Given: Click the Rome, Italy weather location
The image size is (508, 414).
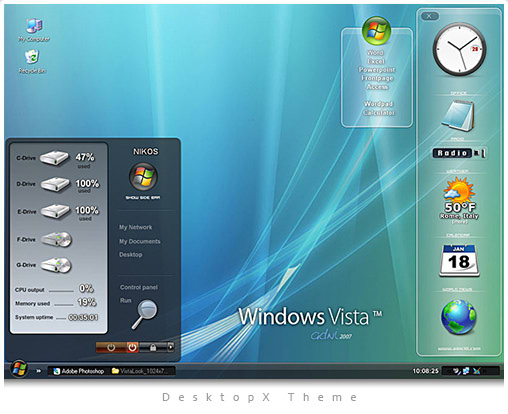Looking at the screenshot, I should click(x=459, y=216).
